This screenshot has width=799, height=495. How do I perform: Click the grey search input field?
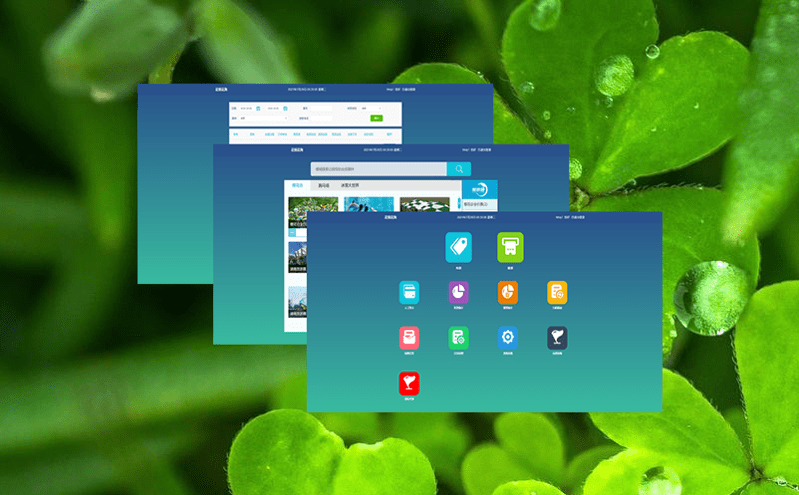tap(377, 169)
